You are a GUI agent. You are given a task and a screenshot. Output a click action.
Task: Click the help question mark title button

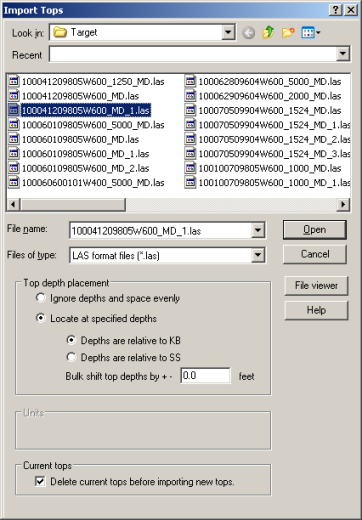point(335,10)
